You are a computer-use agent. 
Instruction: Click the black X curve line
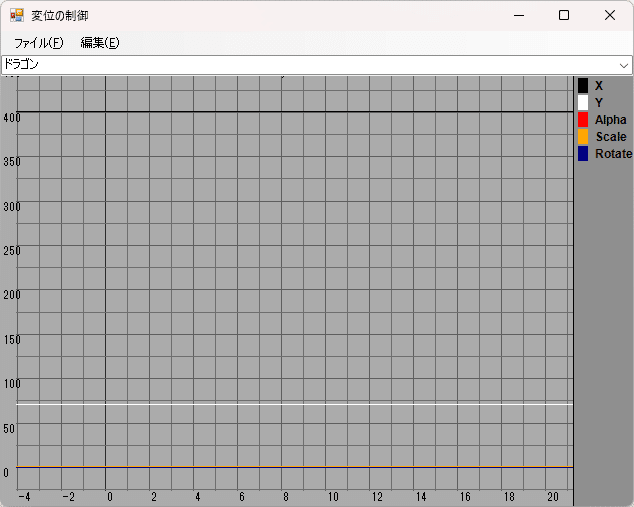(x=294, y=111)
